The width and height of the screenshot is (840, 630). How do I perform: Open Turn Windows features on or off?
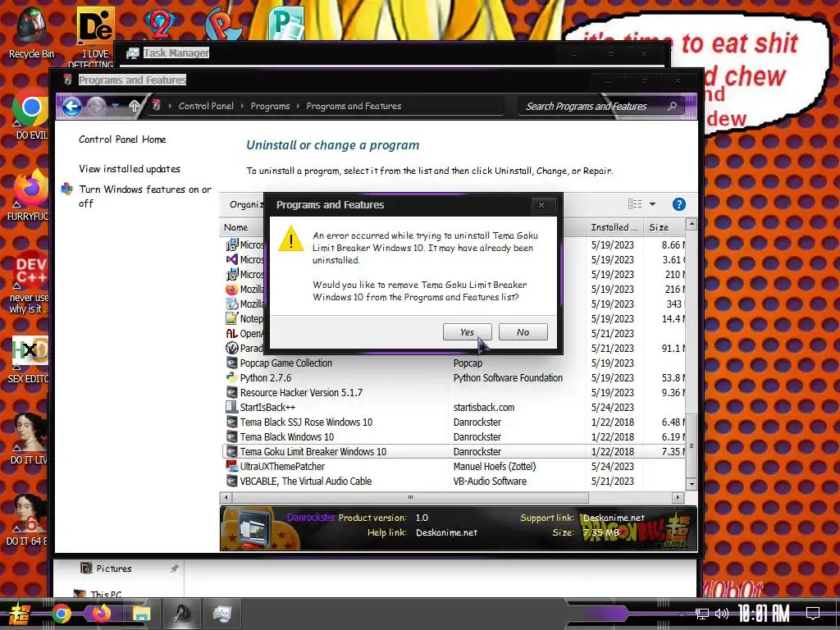(x=144, y=196)
